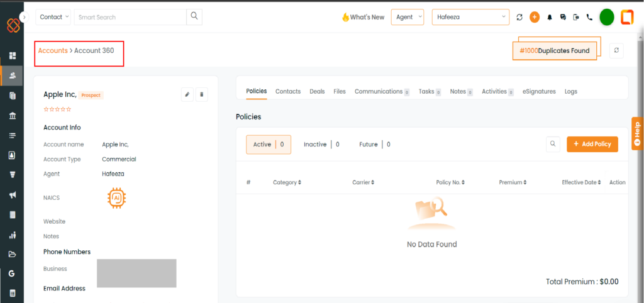The width and height of the screenshot is (644, 303).
Task: Open the Hafeeza user dropdown
Action: click(x=470, y=17)
